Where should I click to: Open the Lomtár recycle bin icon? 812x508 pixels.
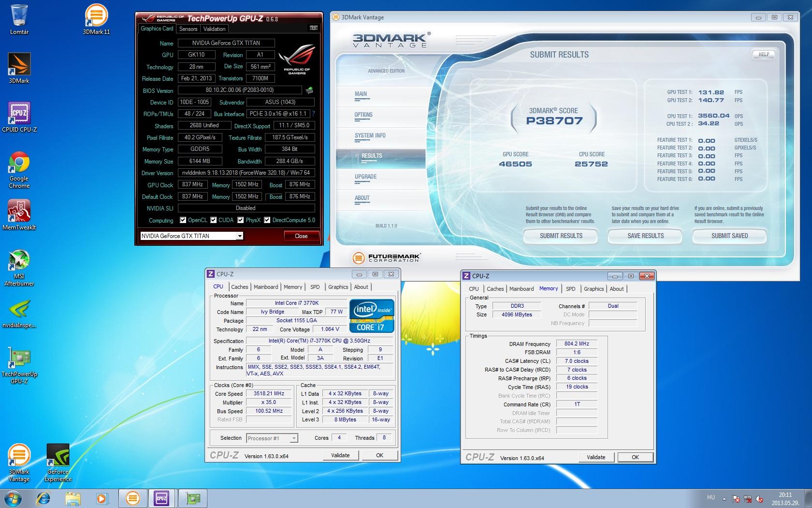tap(19, 19)
